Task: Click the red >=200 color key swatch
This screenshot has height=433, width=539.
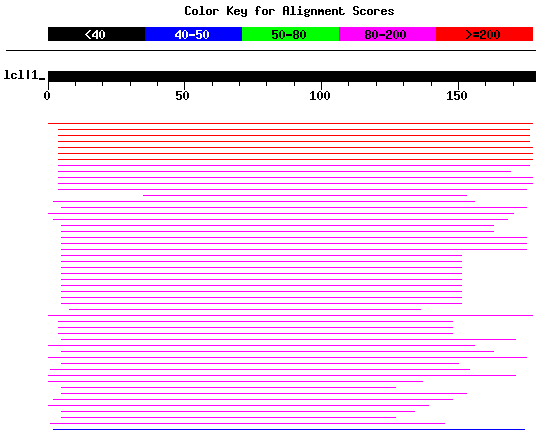Action: [x=484, y=34]
